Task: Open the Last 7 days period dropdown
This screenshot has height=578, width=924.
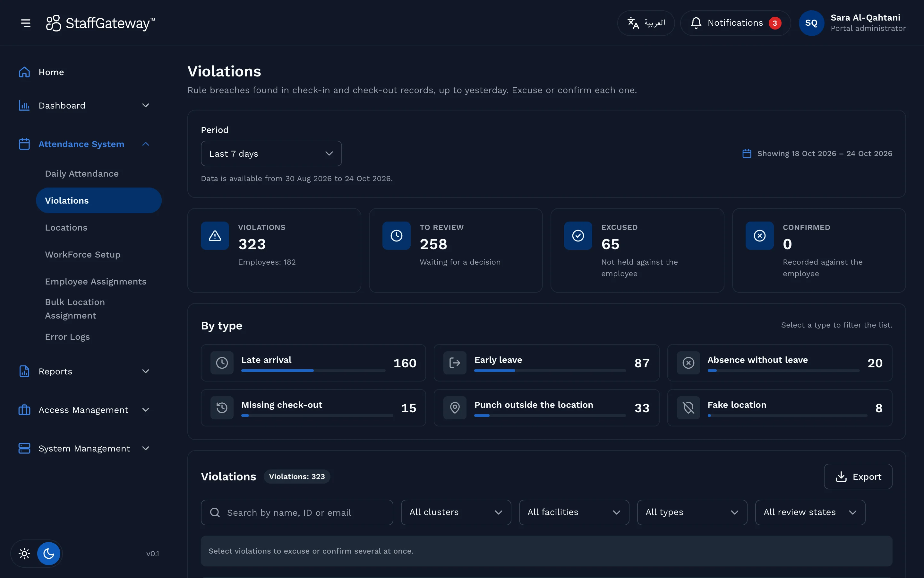Action: pos(271,153)
